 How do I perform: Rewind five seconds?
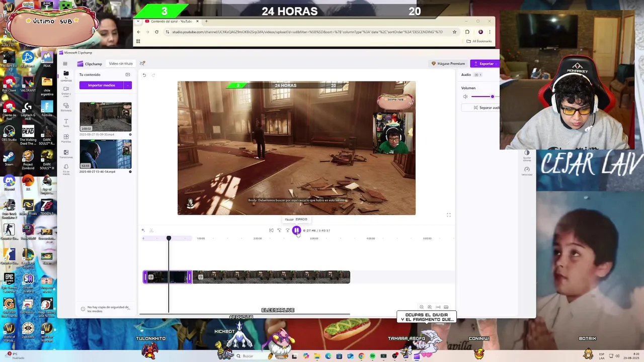click(x=279, y=230)
